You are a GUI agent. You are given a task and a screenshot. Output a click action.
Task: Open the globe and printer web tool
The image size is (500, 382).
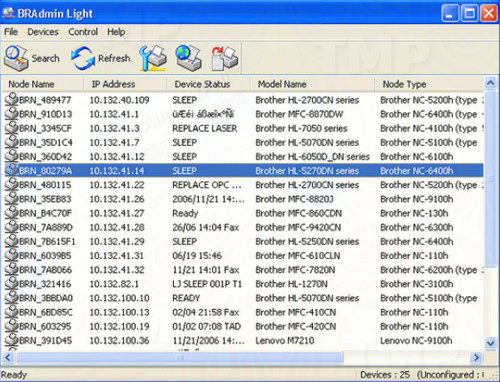(188, 58)
